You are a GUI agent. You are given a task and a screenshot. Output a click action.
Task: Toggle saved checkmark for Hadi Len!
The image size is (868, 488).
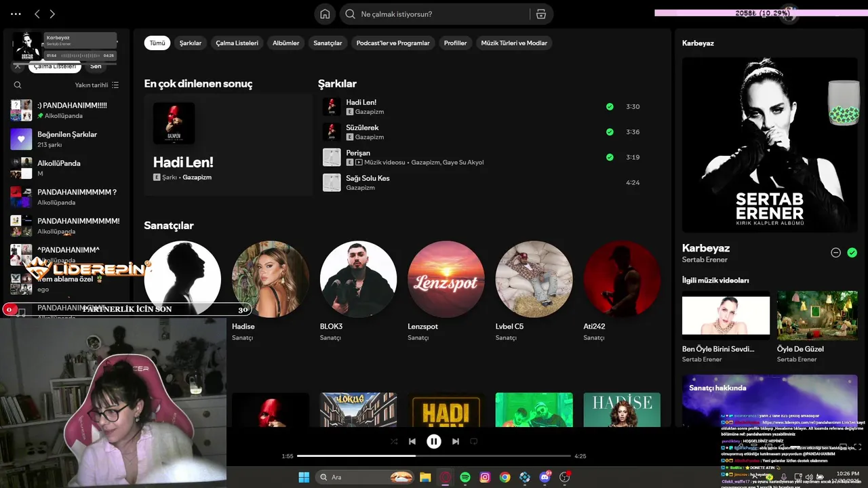click(610, 106)
